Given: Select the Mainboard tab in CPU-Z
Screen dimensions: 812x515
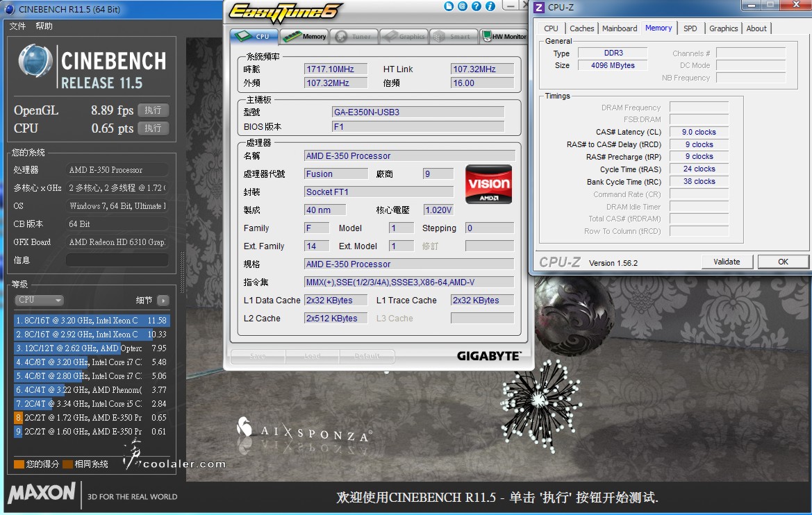Looking at the screenshot, I should [620, 28].
